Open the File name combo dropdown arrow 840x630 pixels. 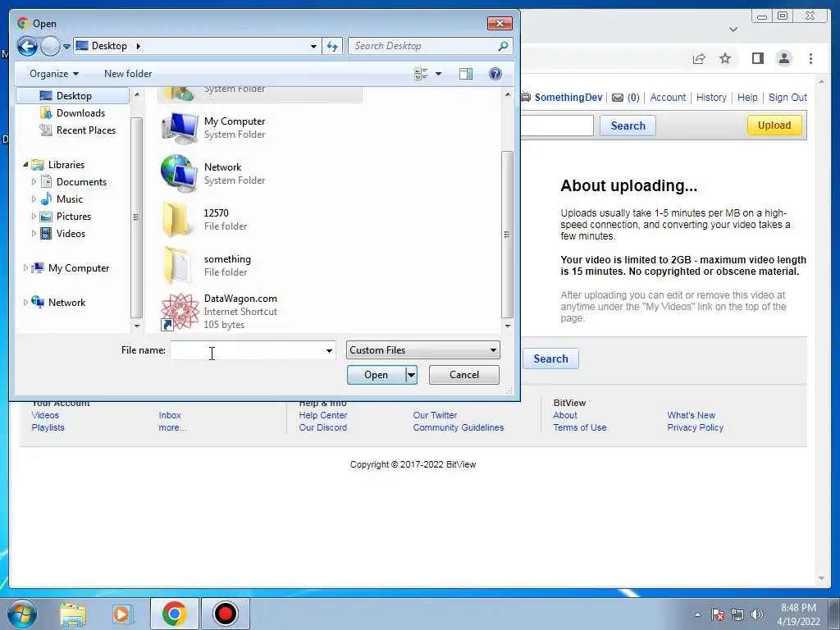329,351
